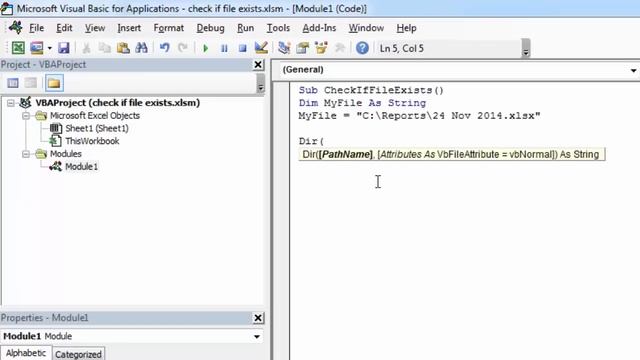Collapse the VBAProject root node

[11, 103]
